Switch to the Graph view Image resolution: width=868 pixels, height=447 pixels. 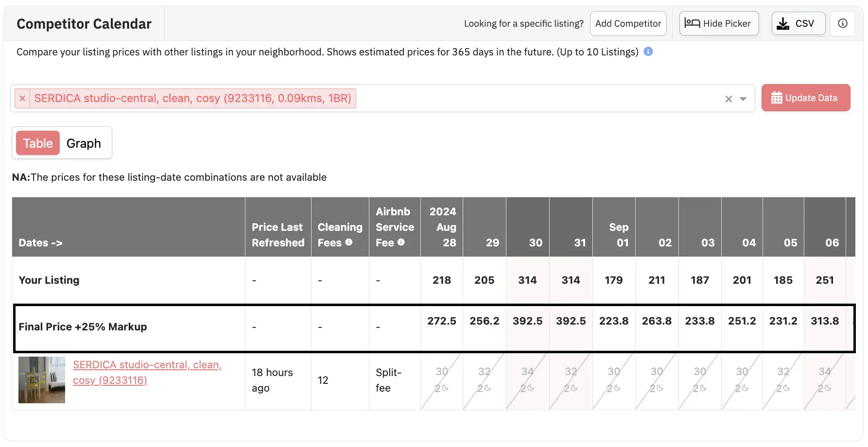coord(84,143)
